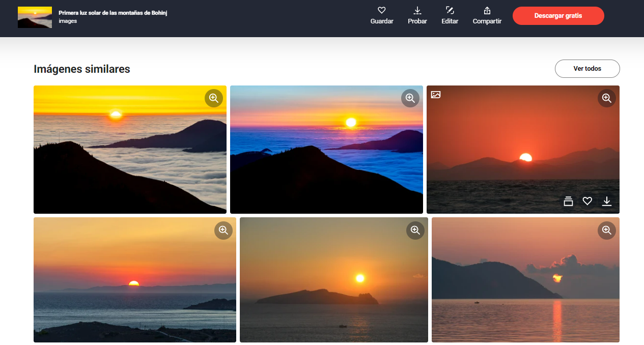Click title Primera luz solar de Bohinj

coord(113,13)
